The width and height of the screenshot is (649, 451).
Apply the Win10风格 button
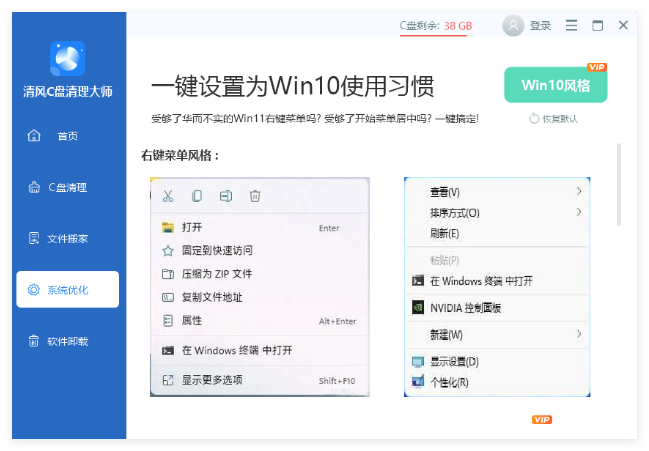point(555,85)
